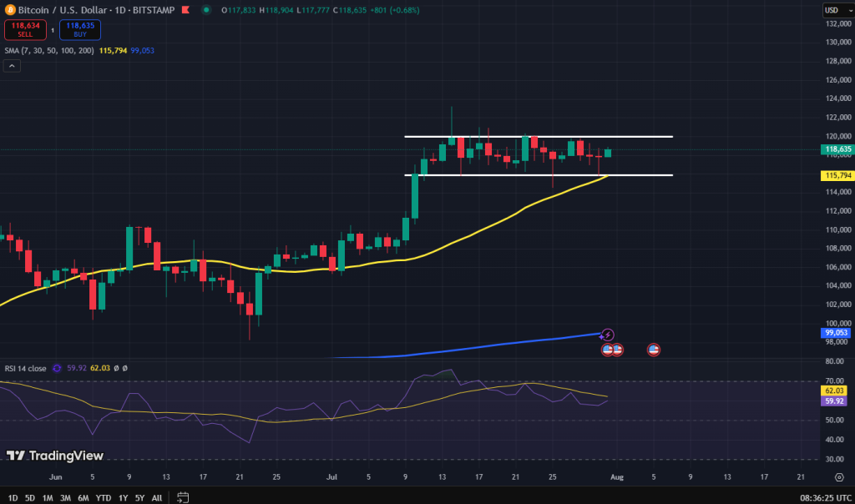Click the 30.00 RSI scale label

tap(834, 459)
